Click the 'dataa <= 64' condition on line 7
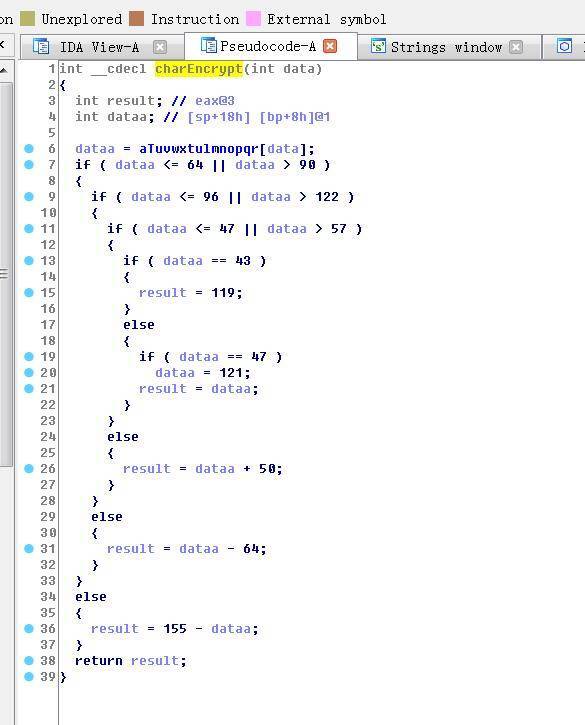 tap(159, 165)
